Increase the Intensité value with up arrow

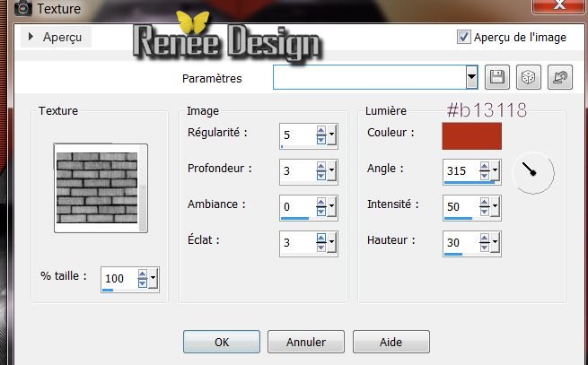tap(485, 203)
